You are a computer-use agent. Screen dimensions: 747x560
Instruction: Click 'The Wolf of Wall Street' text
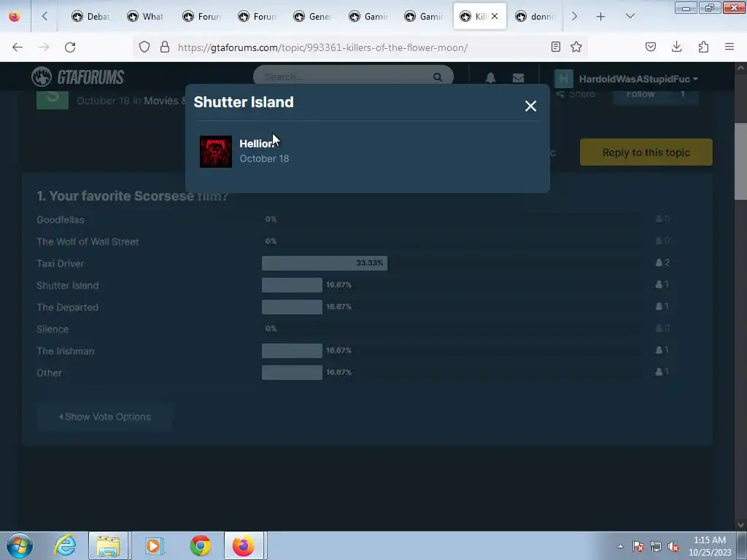coord(88,241)
